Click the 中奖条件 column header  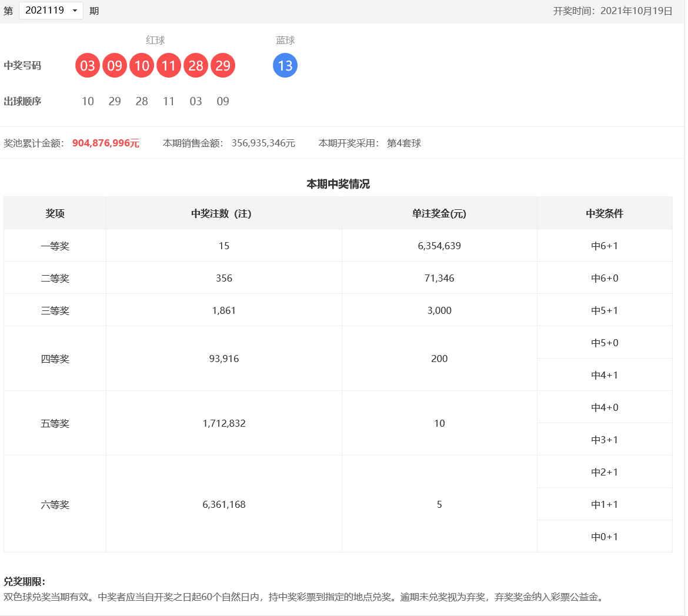click(x=604, y=213)
